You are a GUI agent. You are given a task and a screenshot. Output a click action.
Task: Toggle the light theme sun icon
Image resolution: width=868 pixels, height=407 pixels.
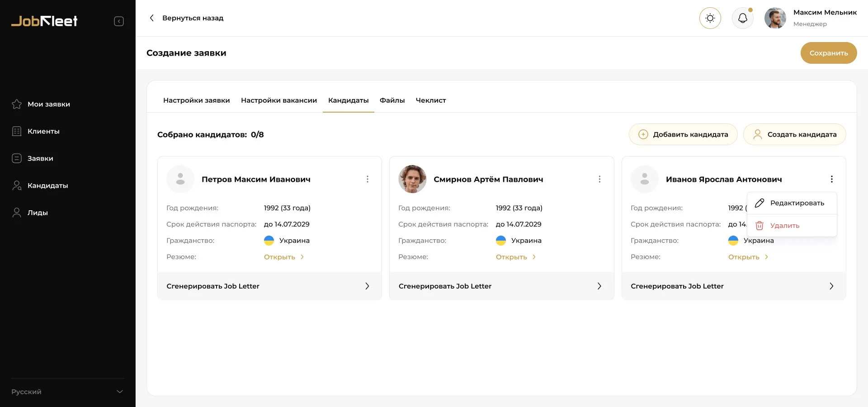(710, 18)
